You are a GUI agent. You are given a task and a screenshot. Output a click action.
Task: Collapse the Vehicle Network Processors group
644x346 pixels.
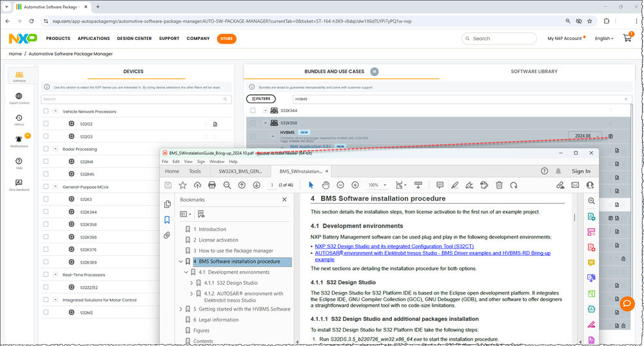pyautogui.click(x=55, y=111)
